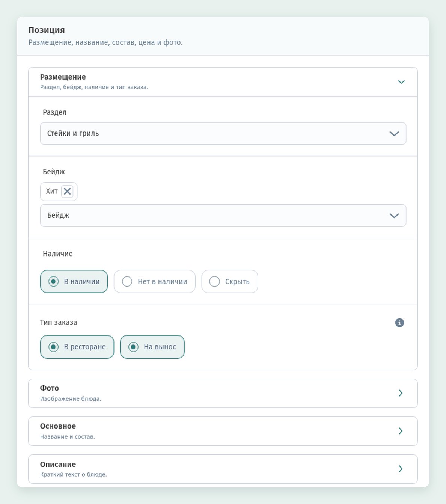Click the Раздел field label
Viewport: 446px width, 504px height.
tap(55, 112)
